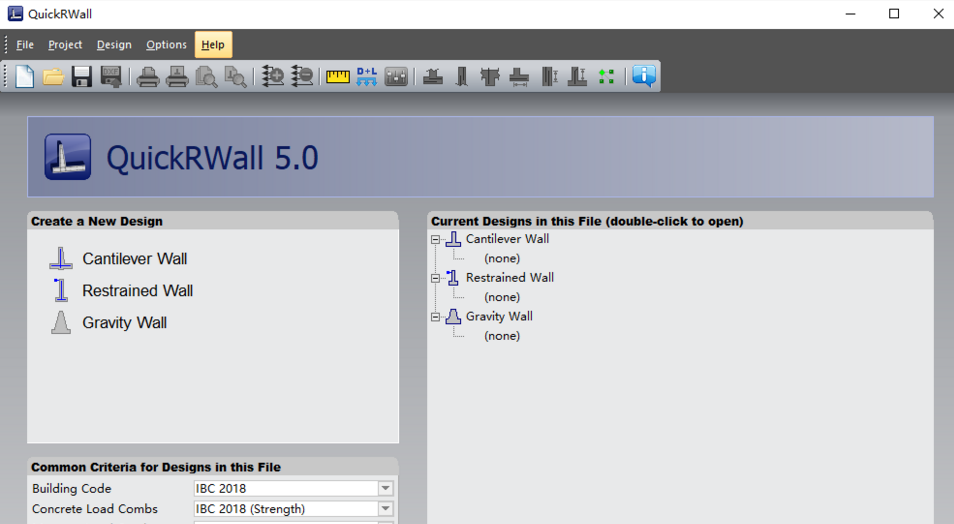Click the Concrete Load Combs label

coord(95,509)
